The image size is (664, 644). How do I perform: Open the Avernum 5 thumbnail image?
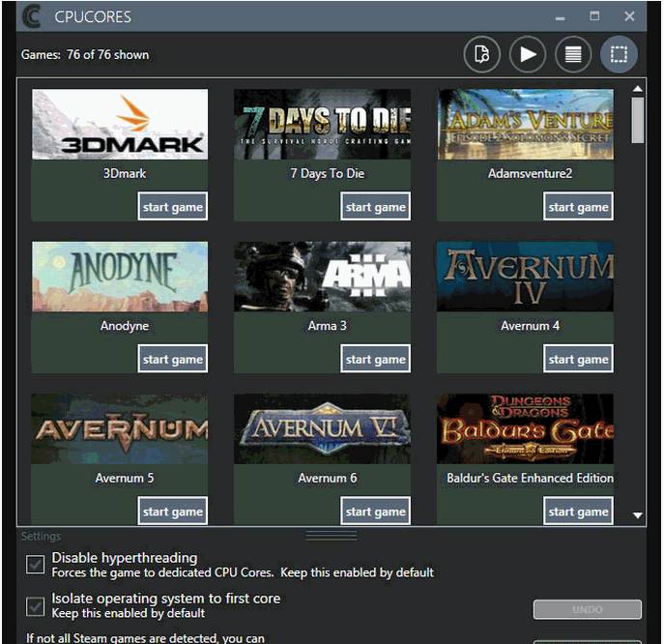click(120, 428)
